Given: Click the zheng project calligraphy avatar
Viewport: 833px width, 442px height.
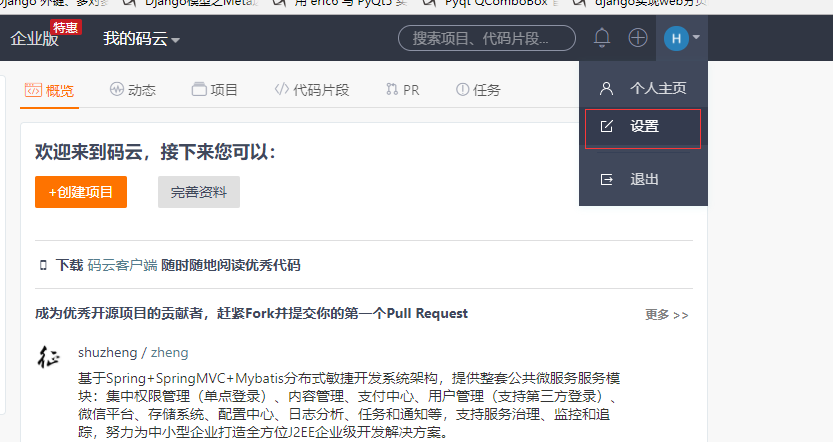Looking at the screenshot, I should pyautogui.click(x=48, y=357).
